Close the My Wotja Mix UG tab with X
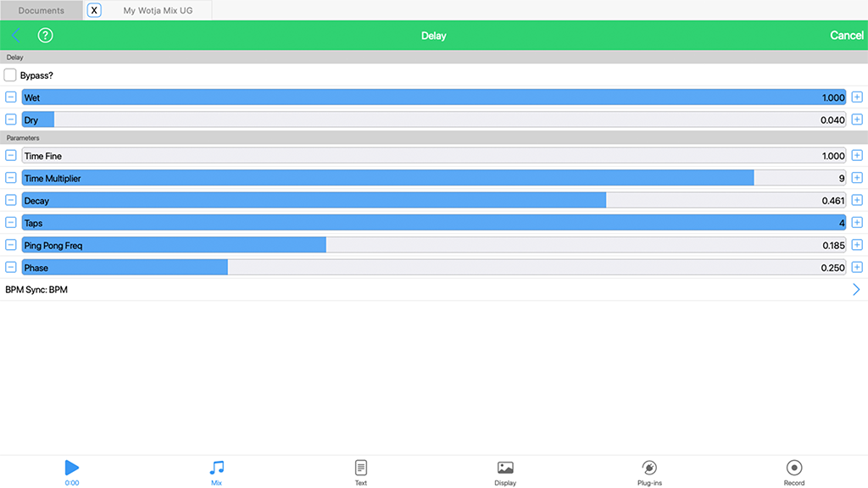 click(x=95, y=11)
